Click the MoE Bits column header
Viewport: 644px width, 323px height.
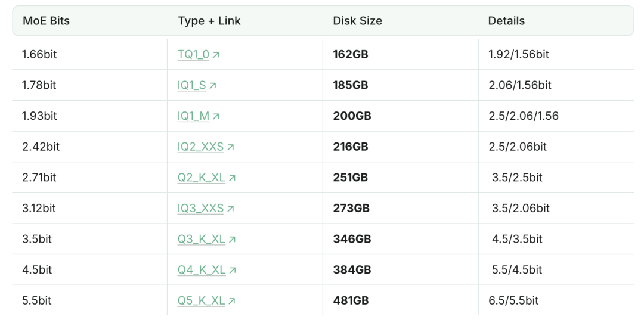click(x=46, y=21)
